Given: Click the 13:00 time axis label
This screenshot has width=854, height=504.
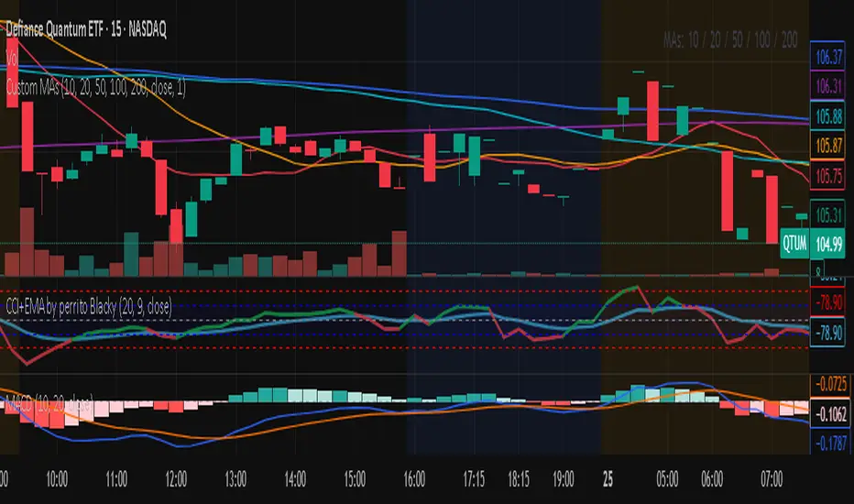Looking at the screenshot, I should (235, 479).
